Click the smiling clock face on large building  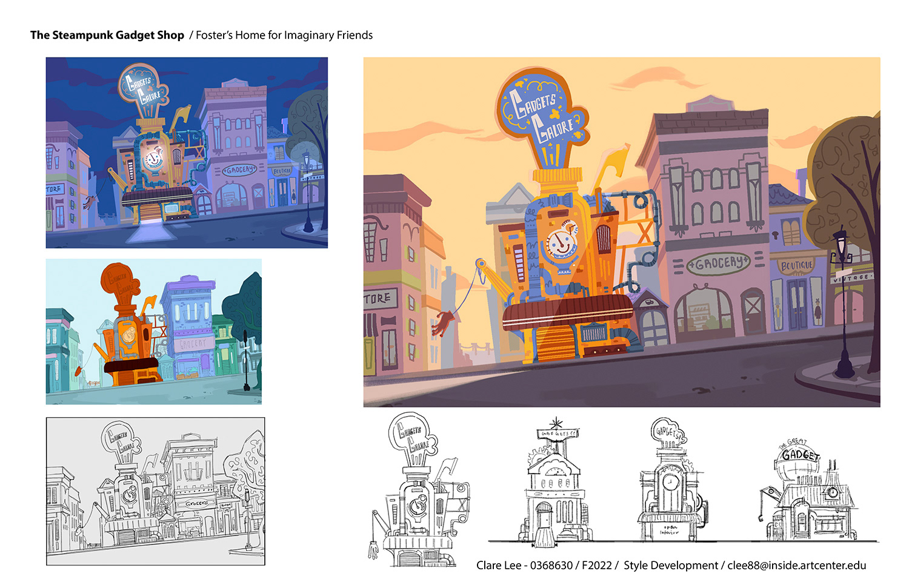[561, 242]
